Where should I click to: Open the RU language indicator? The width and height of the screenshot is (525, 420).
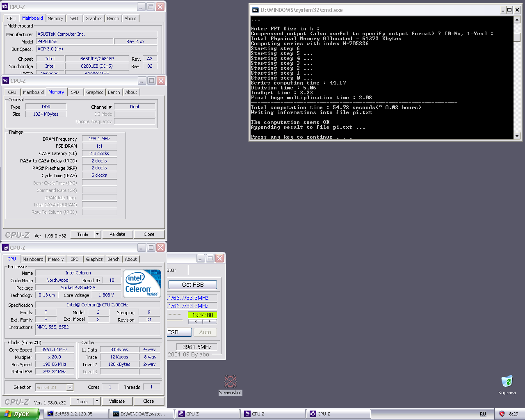[483, 414]
